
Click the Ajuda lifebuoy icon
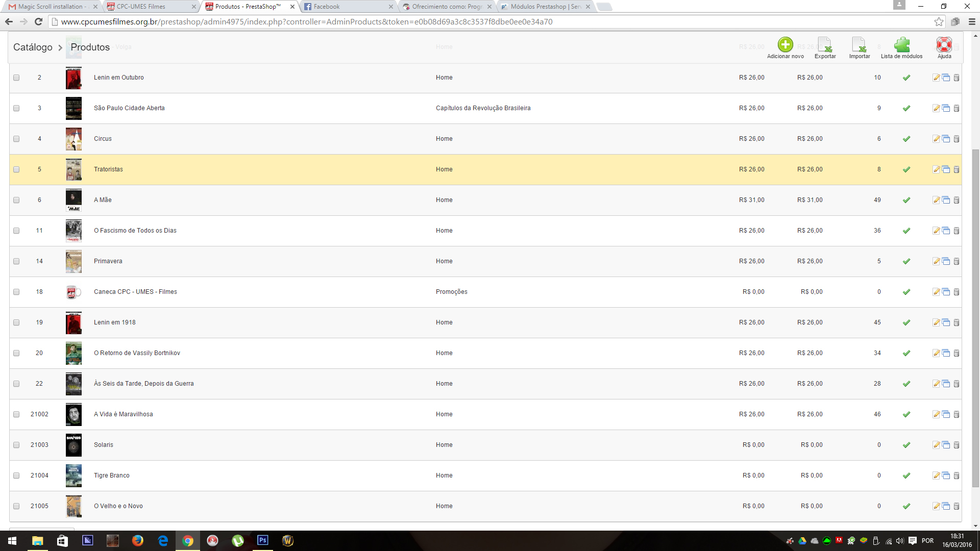pos(944,45)
